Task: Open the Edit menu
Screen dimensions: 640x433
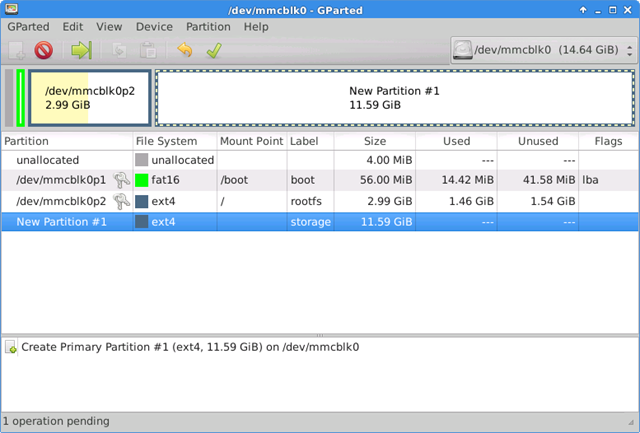Action: point(73,27)
